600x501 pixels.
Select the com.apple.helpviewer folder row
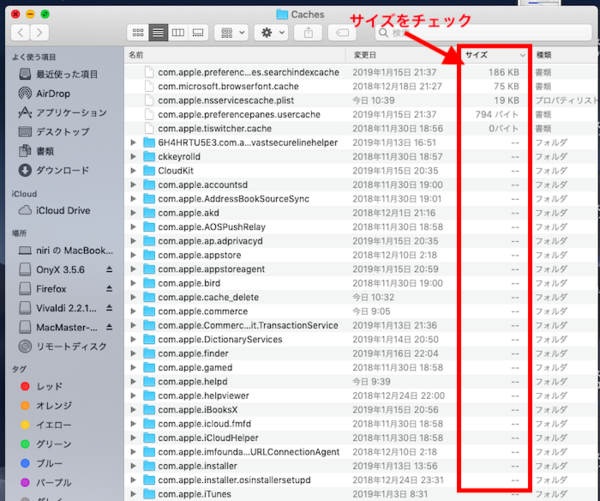[360, 396]
